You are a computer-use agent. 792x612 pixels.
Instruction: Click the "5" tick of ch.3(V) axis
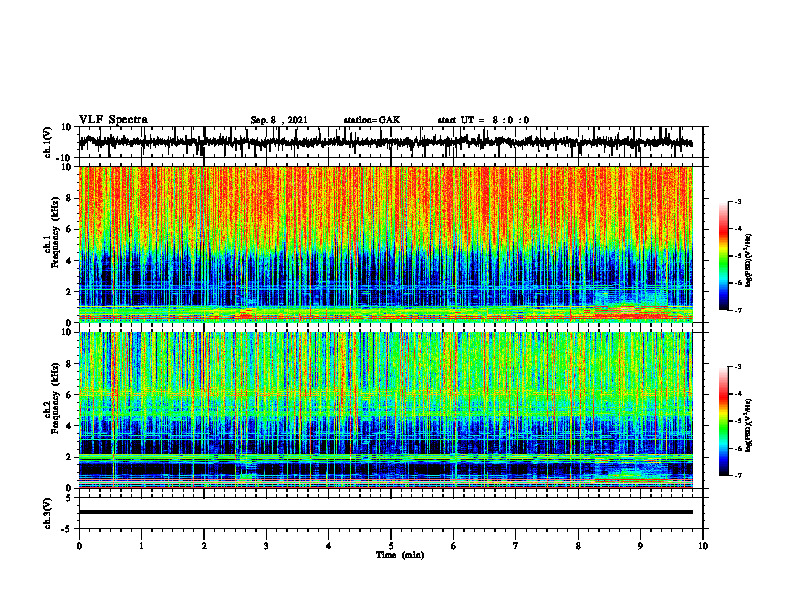pyautogui.click(x=70, y=497)
